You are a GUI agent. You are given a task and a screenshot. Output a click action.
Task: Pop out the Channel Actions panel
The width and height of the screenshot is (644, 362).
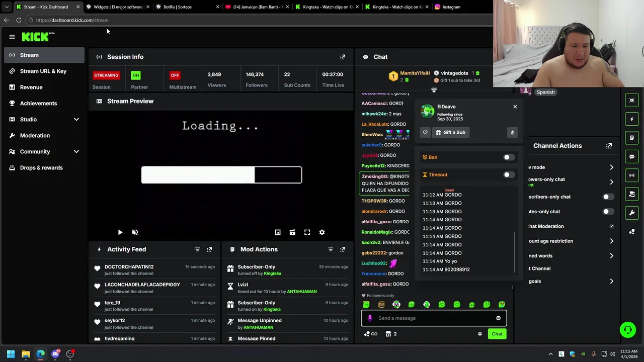pyautogui.click(x=609, y=146)
